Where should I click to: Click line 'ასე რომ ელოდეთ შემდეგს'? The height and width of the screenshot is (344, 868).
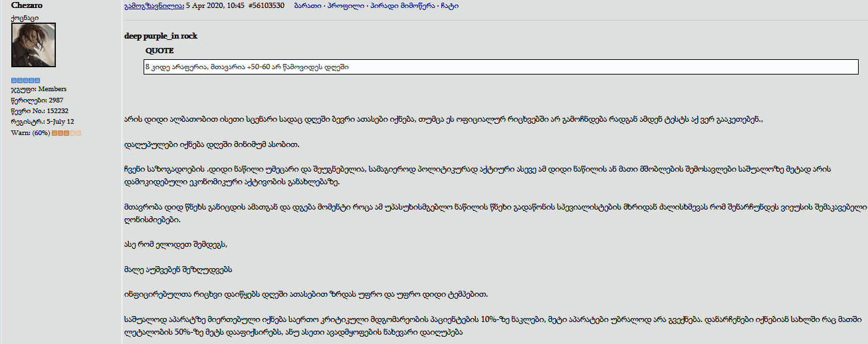[176, 245]
